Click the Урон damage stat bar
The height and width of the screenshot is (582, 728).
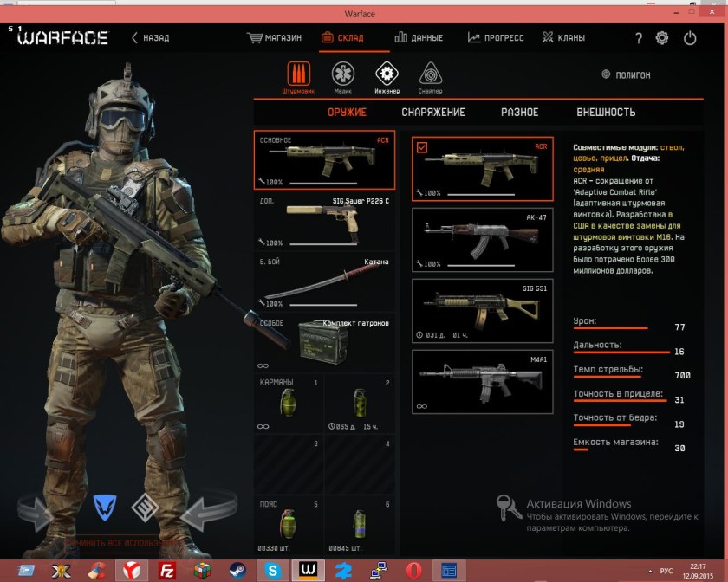point(610,327)
